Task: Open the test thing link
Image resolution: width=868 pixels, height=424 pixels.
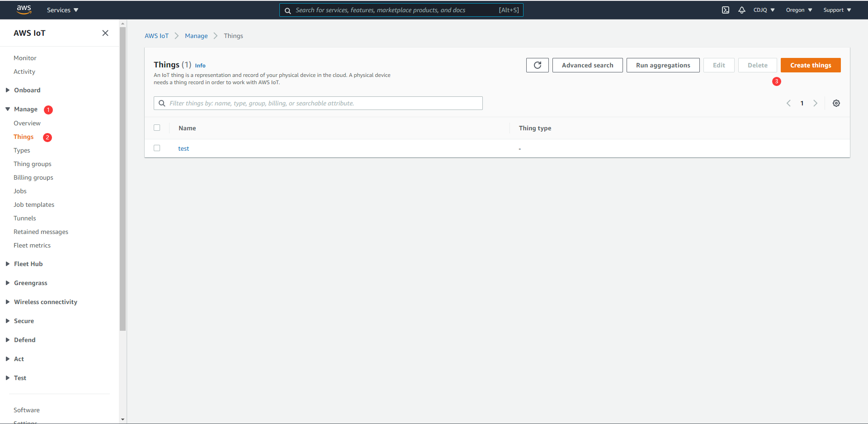Action: click(x=184, y=148)
